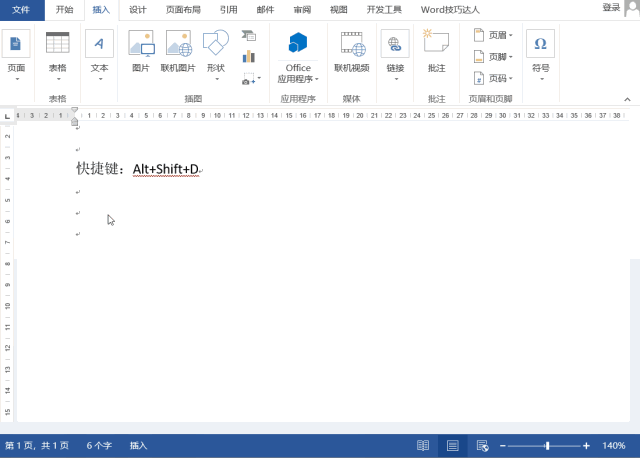640x458 pixels.
Task: Adjust the zoom slider handle
Action: 547,446
